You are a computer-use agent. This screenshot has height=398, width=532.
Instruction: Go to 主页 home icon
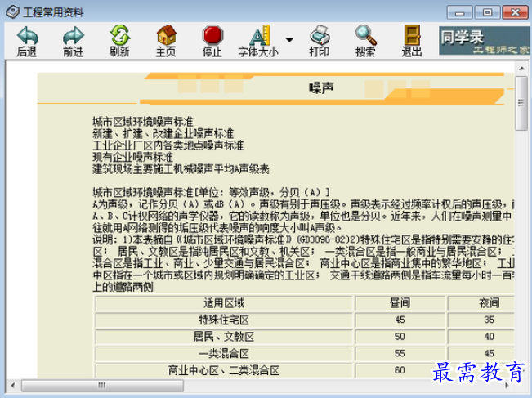[166, 35]
